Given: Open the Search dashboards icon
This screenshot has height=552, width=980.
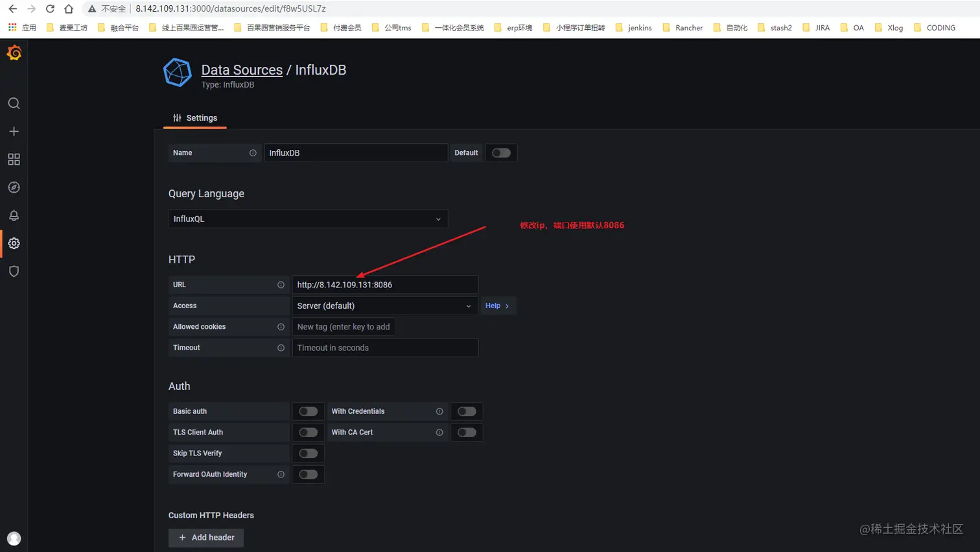Looking at the screenshot, I should pyautogui.click(x=14, y=103).
